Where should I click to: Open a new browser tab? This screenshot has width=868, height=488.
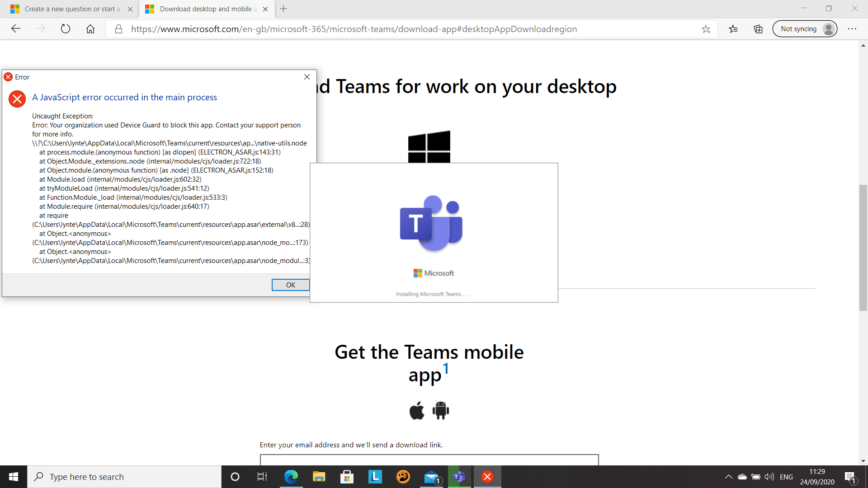point(283,9)
